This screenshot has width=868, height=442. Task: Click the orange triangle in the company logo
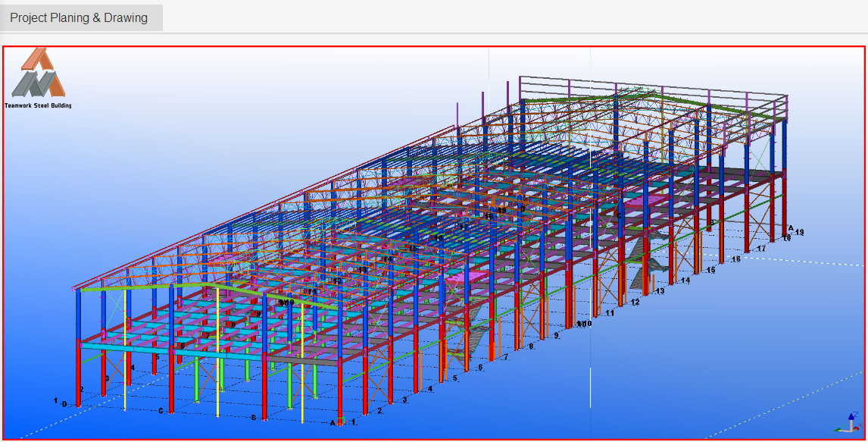[39, 59]
